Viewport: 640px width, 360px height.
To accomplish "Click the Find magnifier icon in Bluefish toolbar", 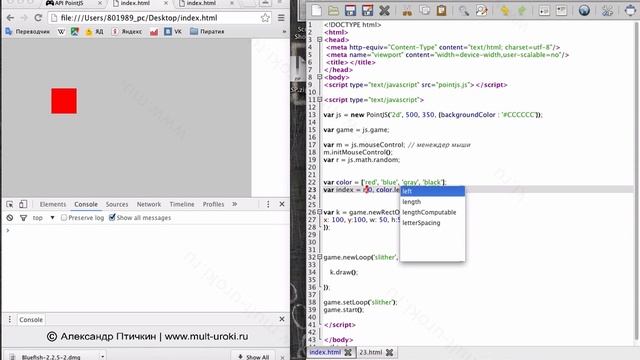I will pyautogui.click(x=464, y=10).
